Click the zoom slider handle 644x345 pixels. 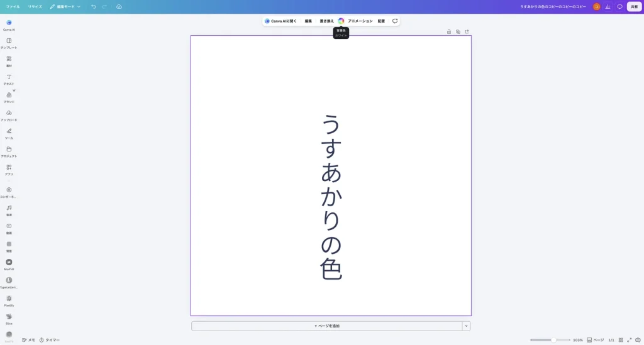pos(553,340)
